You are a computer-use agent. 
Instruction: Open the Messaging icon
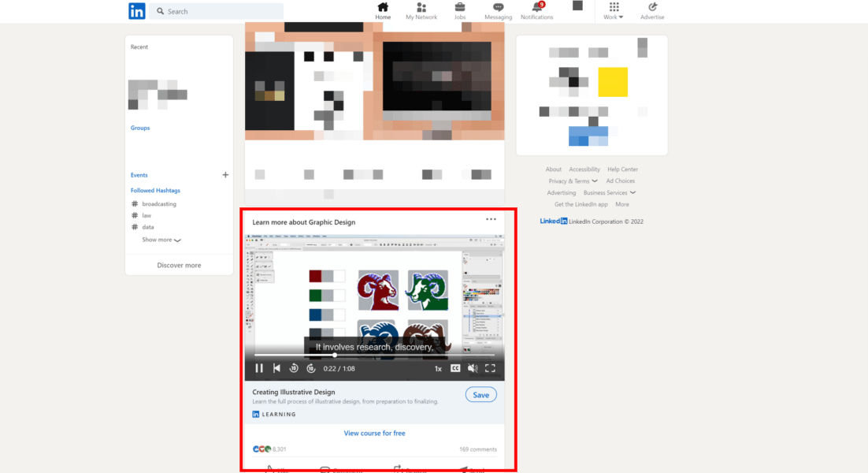[498, 9]
